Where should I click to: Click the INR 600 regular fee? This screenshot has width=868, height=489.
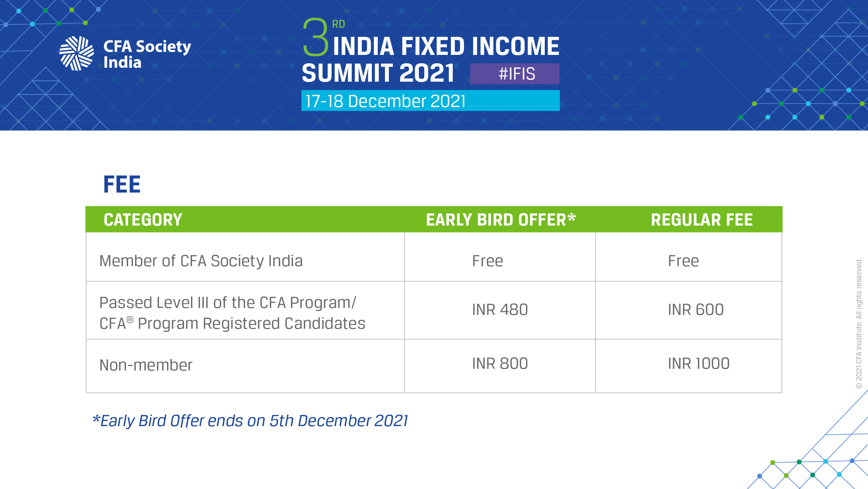coord(695,309)
